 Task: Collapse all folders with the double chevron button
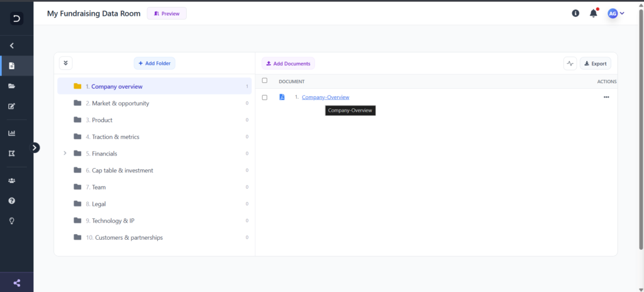pyautogui.click(x=65, y=64)
